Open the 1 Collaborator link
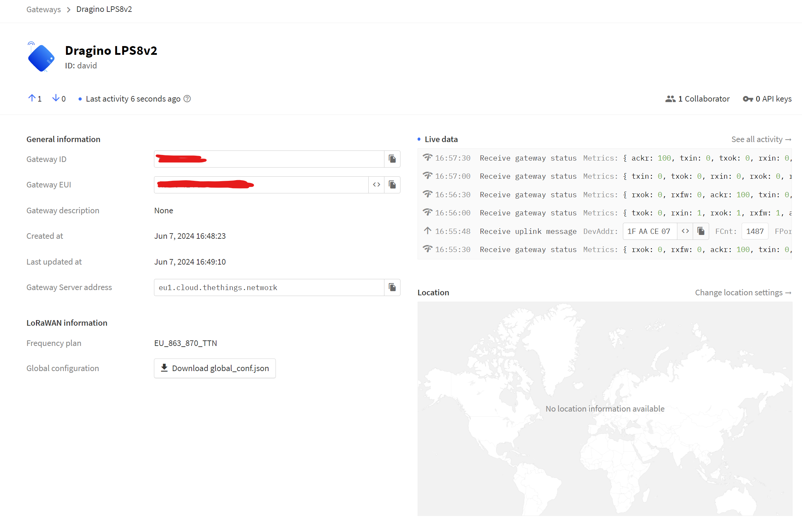802x532 pixels. (x=697, y=99)
